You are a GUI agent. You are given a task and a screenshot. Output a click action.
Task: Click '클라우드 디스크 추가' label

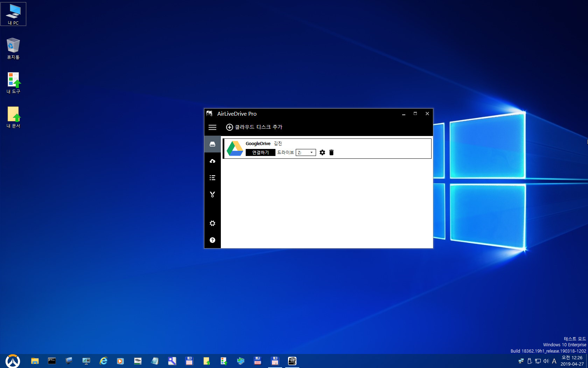pos(258,127)
